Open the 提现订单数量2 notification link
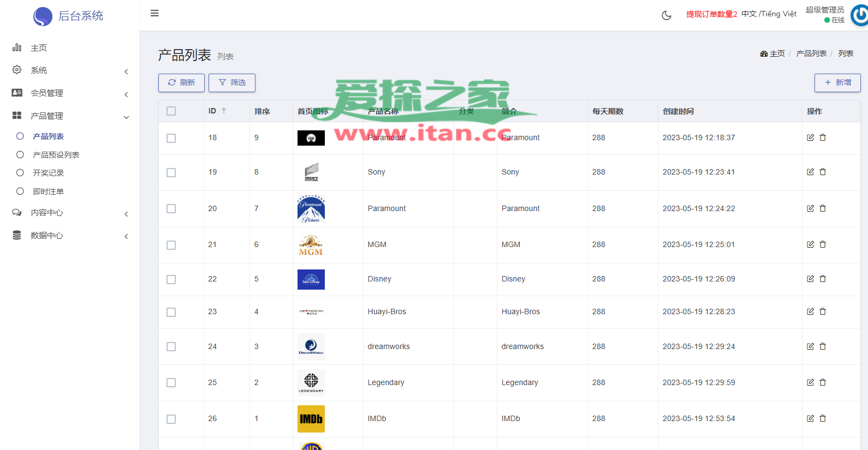This screenshot has height=450, width=868. point(712,14)
